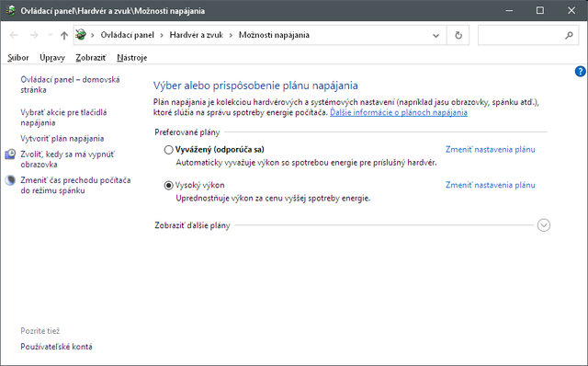Select the Vyvážený (odporúča sa) plan
Image resolution: width=588 pixels, height=366 pixels.
tap(169, 150)
